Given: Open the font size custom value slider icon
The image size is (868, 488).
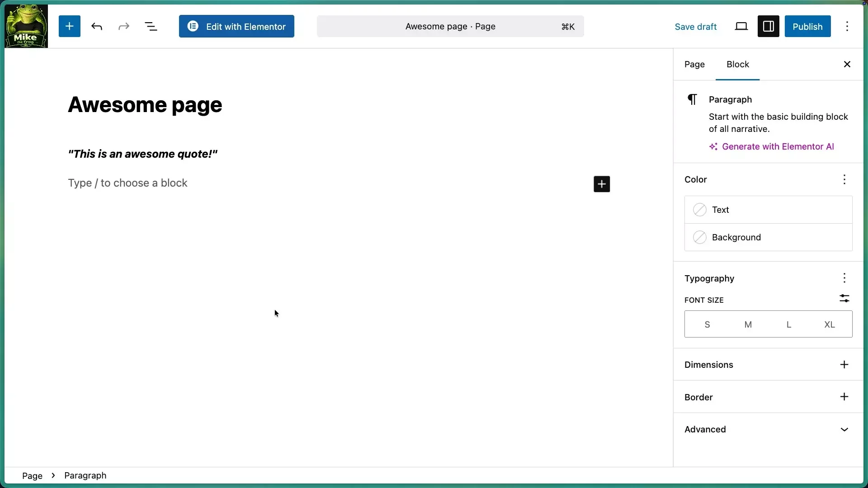Looking at the screenshot, I should 844,299.
